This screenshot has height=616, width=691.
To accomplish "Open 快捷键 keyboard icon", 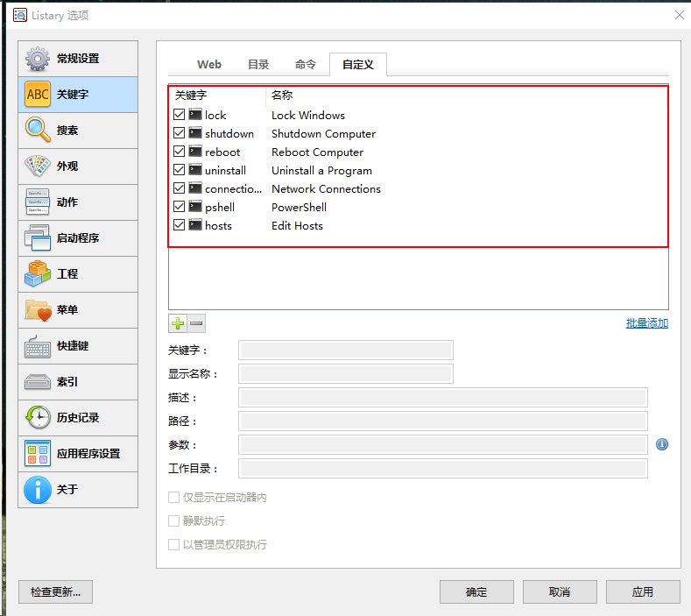I will 38,346.
